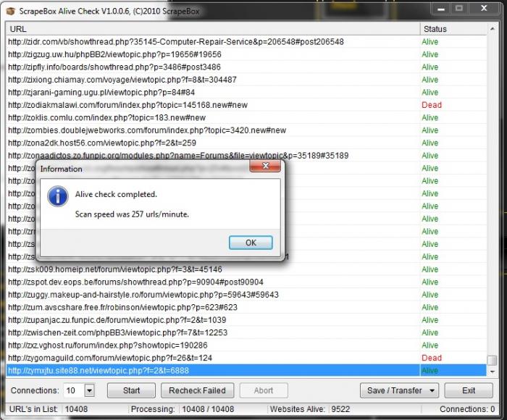Click the Recheck Failed button
The image size is (507, 420).
197,390
